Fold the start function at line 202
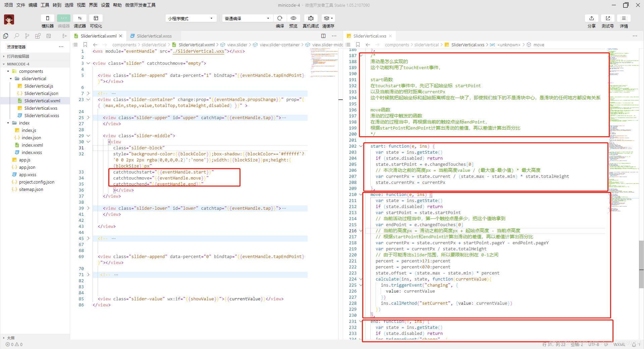The height and width of the screenshot is (349, 644). (x=361, y=146)
